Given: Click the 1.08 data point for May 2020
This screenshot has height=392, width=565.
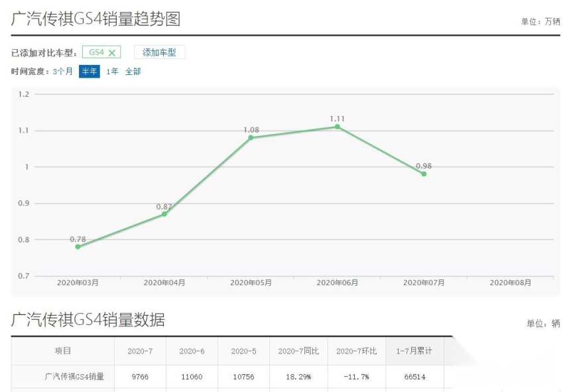Looking at the screenshot, I should click(x=251, y=138).
